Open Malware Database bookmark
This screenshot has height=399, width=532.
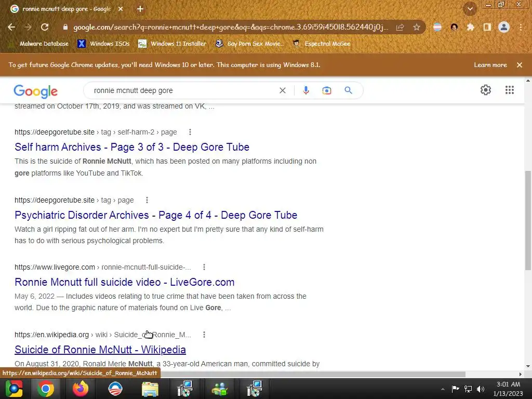click(x=39, y=44)
